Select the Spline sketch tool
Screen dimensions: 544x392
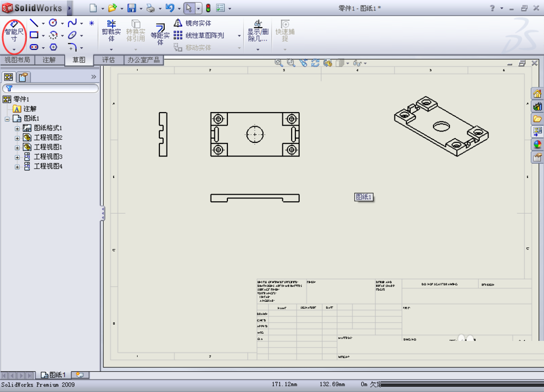point(72,23)
